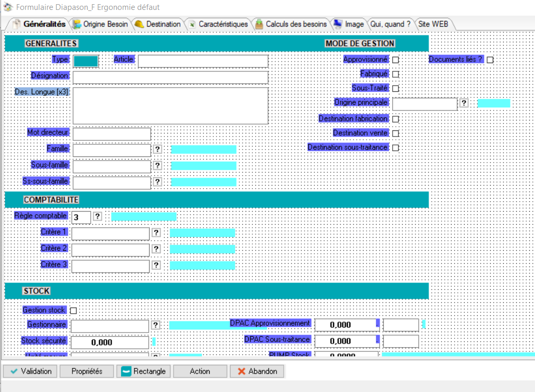The width and height of the screenshot is (535, 392).
Task: Click the Calculs des besoins scale icon
Action: tap(259, 23)
